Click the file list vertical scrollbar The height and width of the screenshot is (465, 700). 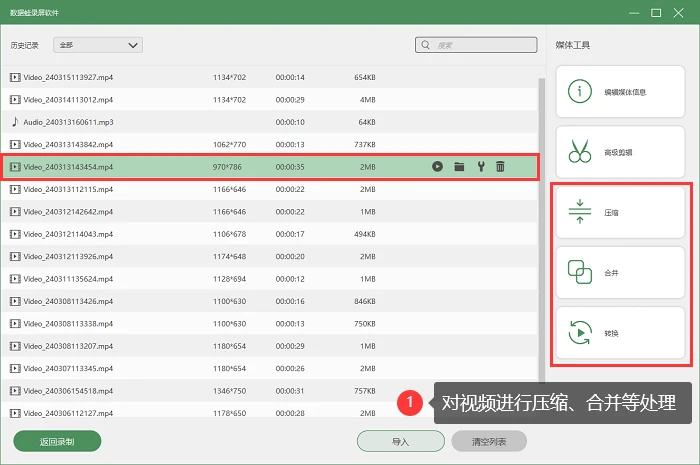click(x=542, y=230)
